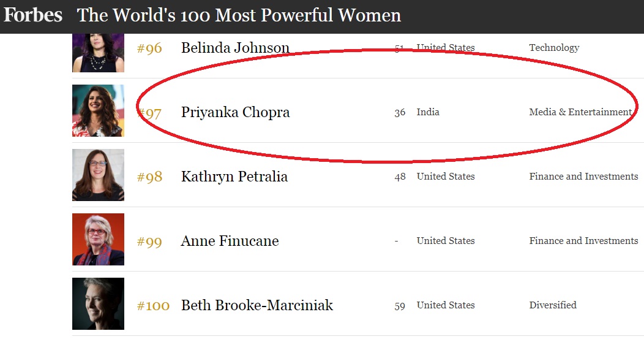Click rank #100 in the list
Viewport: 644px width, 339px height.
click(x=153, y=306)
